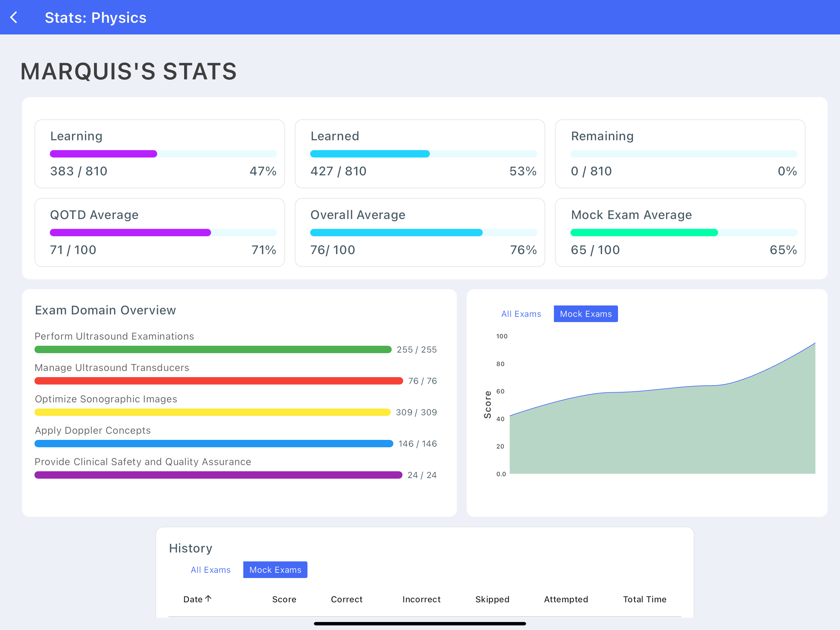Image resolution: width=840 pixels, height=630 pixels.
Task: Click the QOTD Average card
Action: pos(160,233)
